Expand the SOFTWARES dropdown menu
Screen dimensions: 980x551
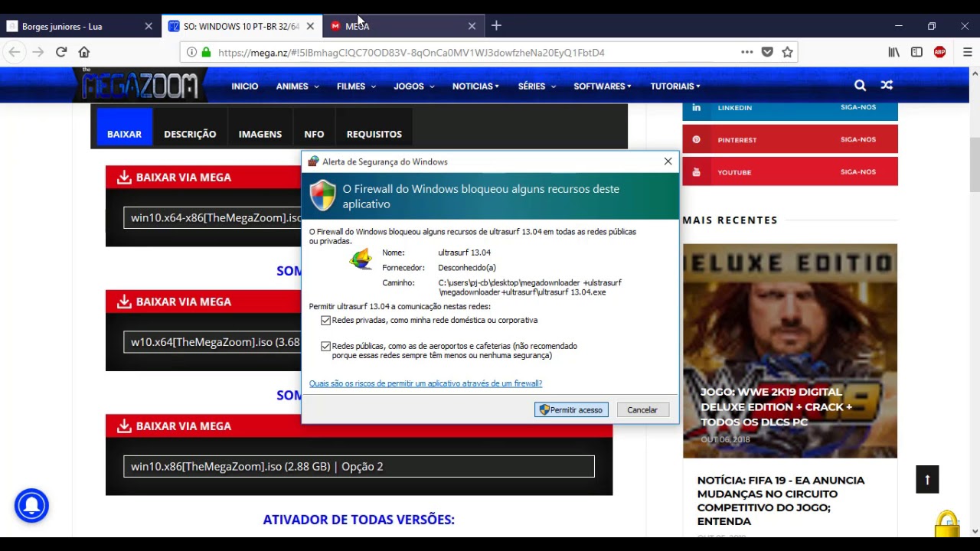point(603,86)
